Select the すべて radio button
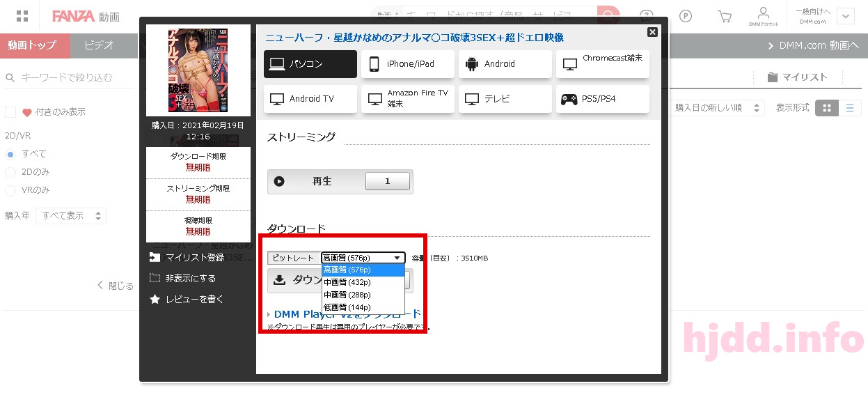The height and width of the screenshot is (395, 868). tap(10, 154)
